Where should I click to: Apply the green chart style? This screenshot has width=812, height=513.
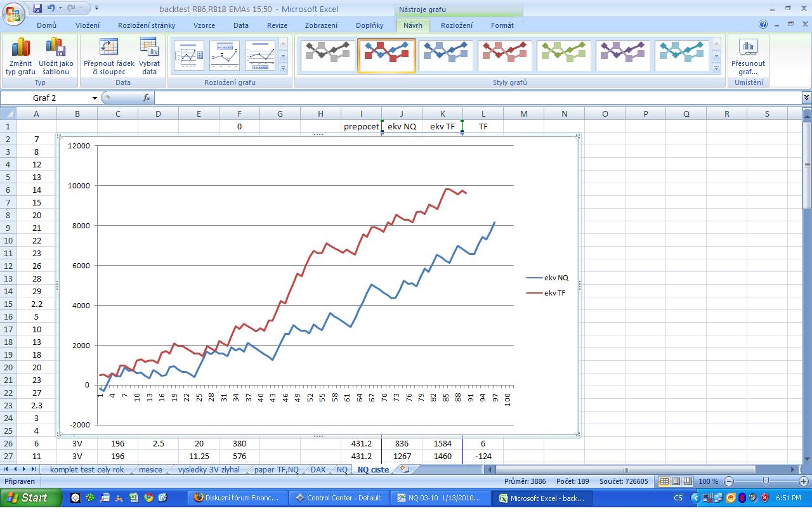(x=563, y=56)
